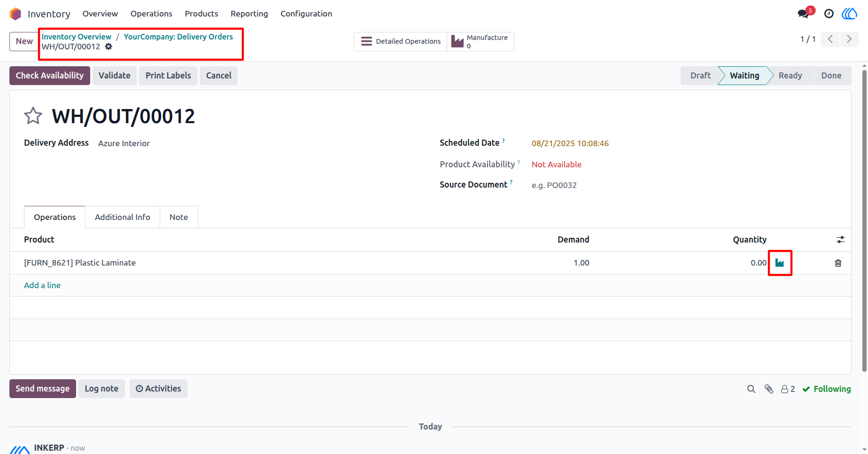Set status to Ready in the status bar
Screen dimensions: 868x454
(x=790, y=76)
